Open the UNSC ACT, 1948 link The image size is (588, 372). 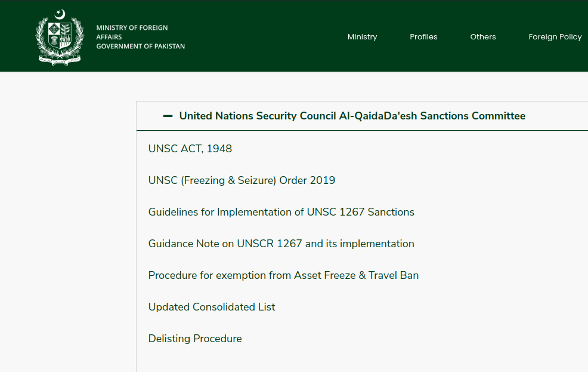pyautogui.click(x=190, y=149)
